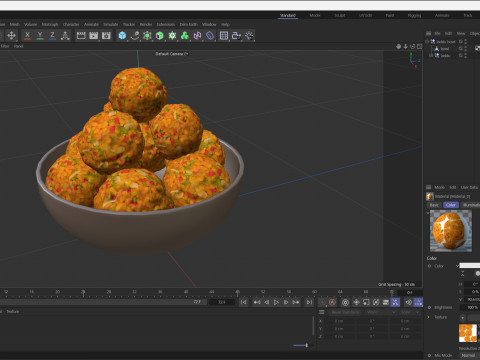480x360 pixels.
Task: Play the animation forward
Action: point(276,302)
